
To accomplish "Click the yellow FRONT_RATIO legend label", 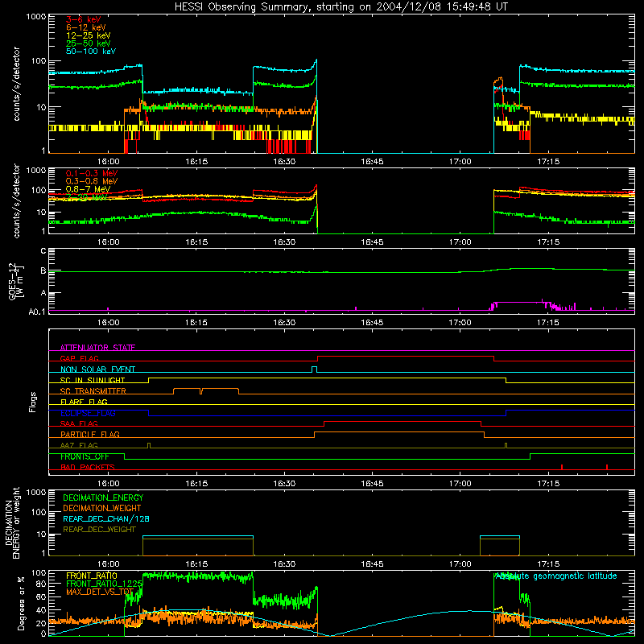I will click(x=92, y=576).
